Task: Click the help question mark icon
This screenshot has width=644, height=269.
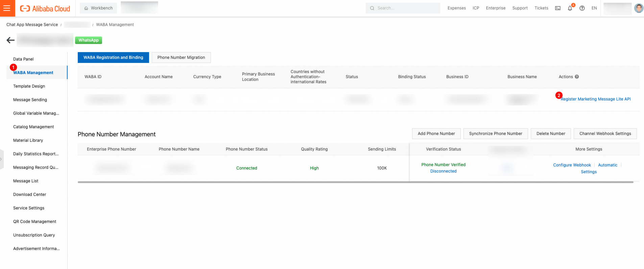Action: tap(582, 8)
